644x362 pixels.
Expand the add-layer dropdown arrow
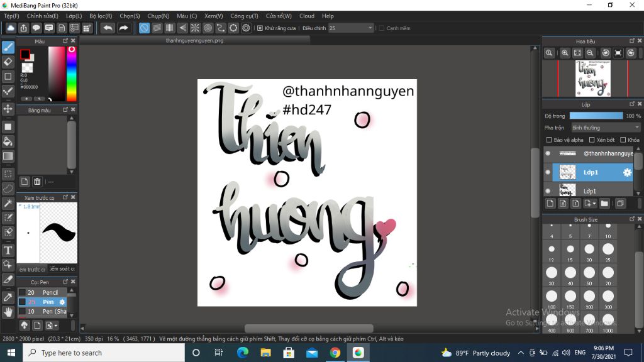pos(594,204)
